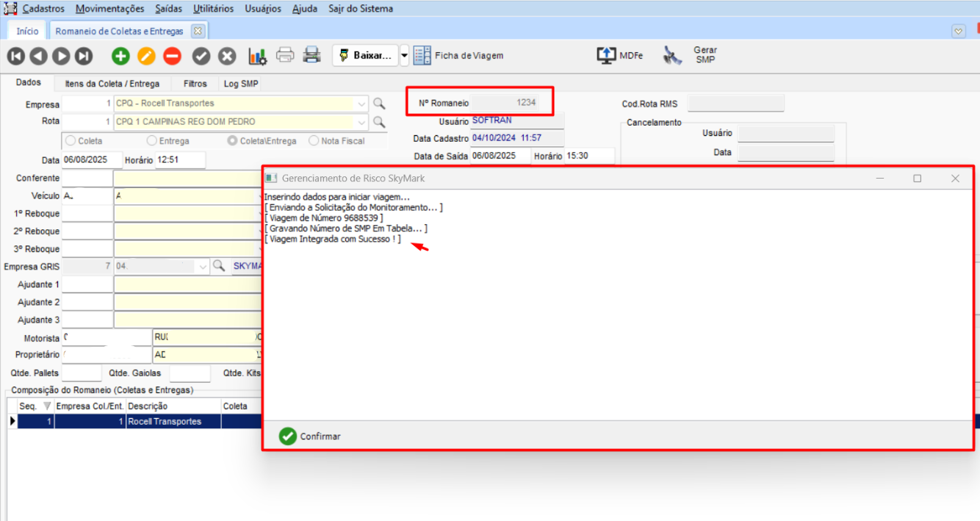The width and height of the screenshot is (980, 521).
Task: Select the Coleta\Entrega radio button
Action: [232, 141]
